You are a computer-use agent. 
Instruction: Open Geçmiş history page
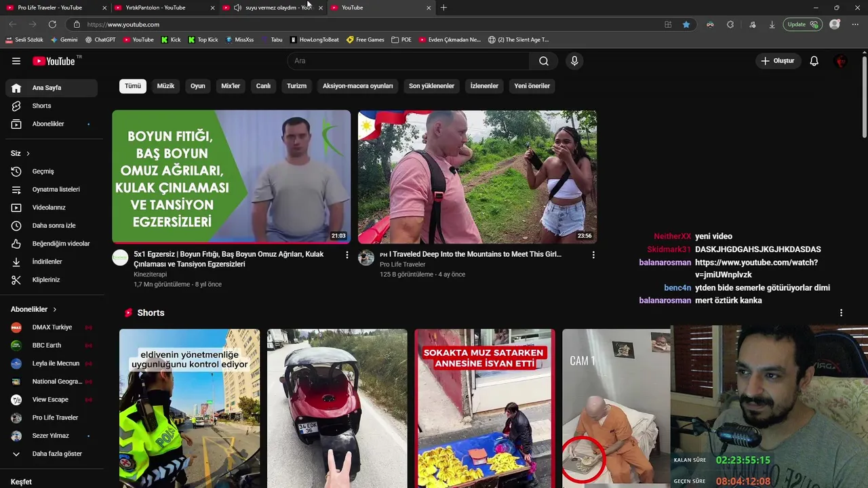[52, 171]
